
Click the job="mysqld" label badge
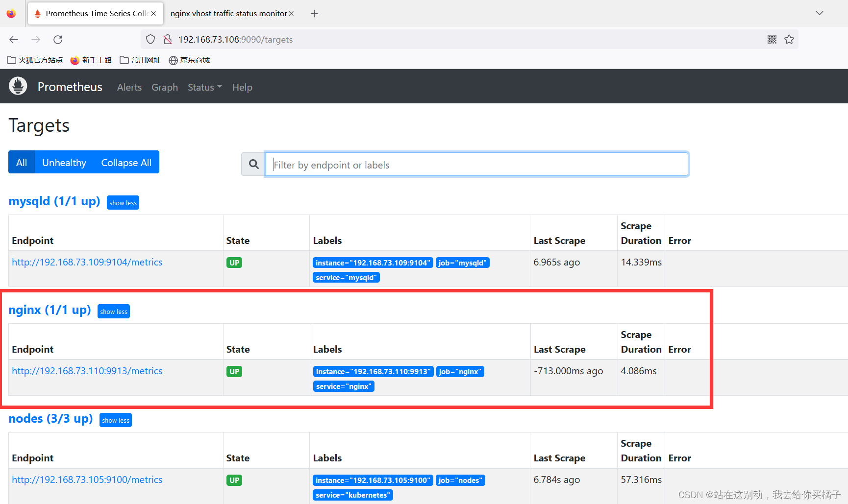pos(462,263)
